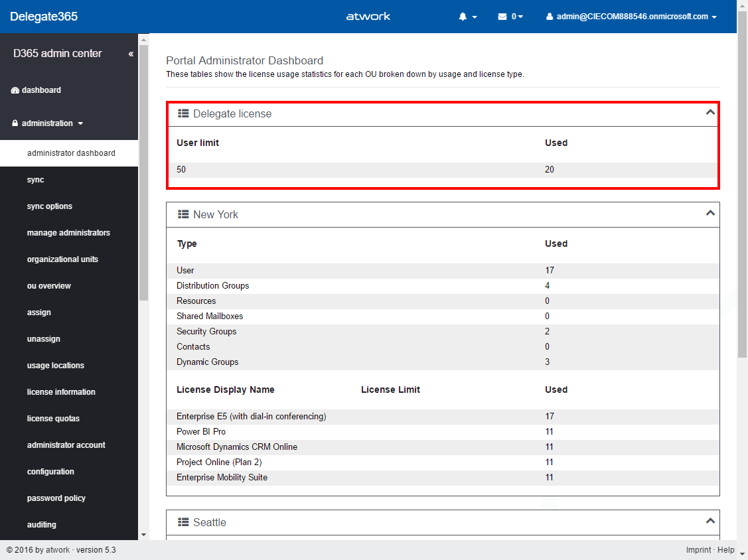This screenshot has height=560, width=748.
Task: Click the Help footer link
Action: 726,550
